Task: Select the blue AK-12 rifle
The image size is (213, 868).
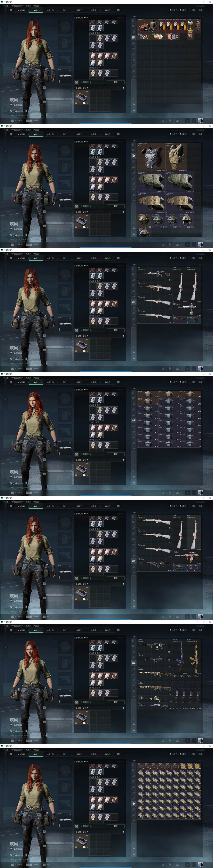Action: [180, 656]
